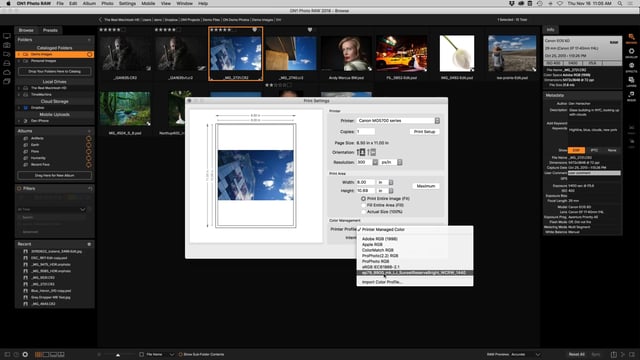
Task: Expand the Demo Images folder tree
Action: tap(19, 54)
